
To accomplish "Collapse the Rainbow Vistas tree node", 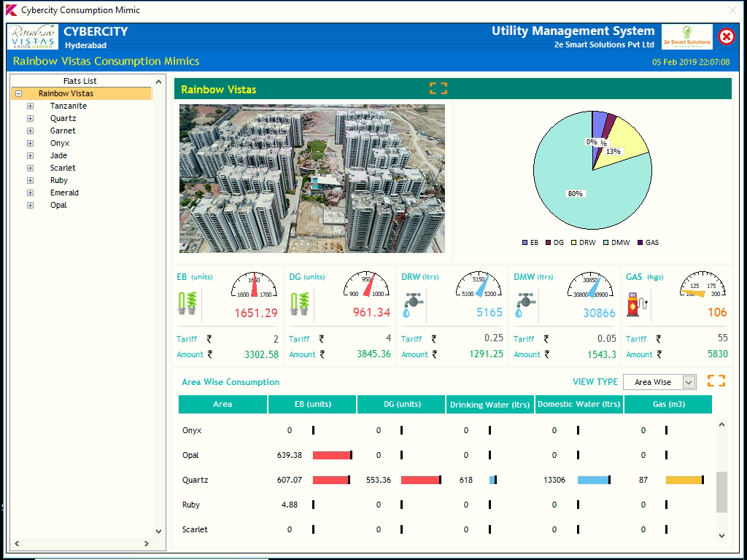I will pyautogui.click(x=18, y=93).
